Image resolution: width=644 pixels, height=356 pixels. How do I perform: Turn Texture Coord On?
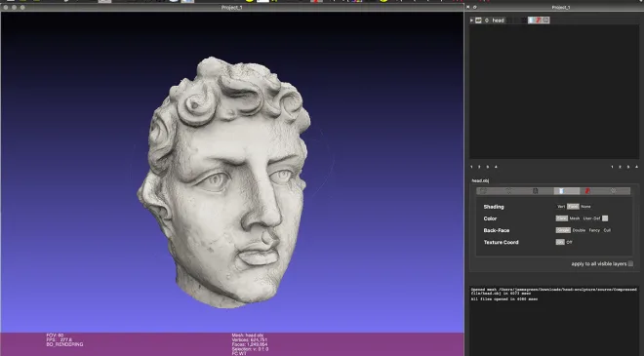pos(560,242)
